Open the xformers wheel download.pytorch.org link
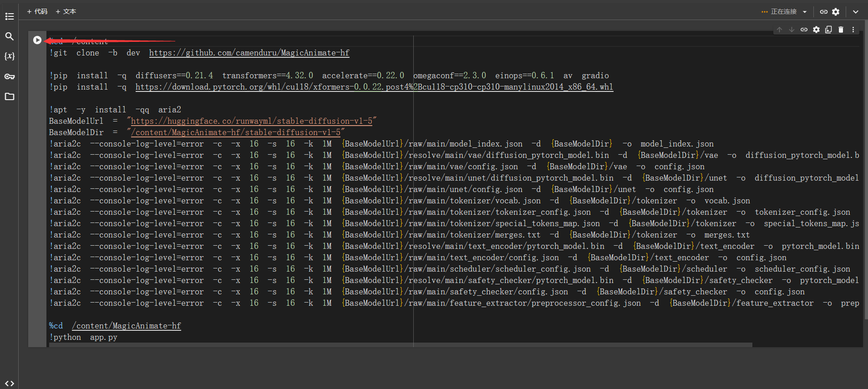 (x=374, y=87)
